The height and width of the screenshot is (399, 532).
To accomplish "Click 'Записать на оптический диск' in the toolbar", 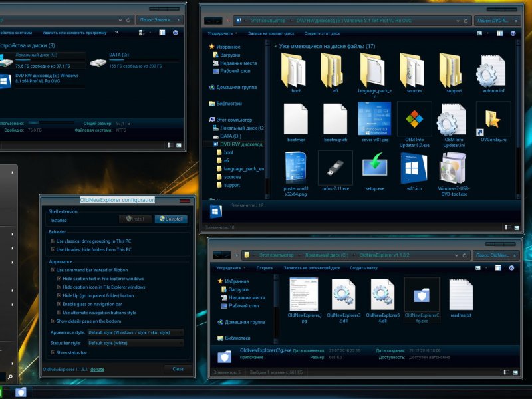I will click(x=311, y=268).
